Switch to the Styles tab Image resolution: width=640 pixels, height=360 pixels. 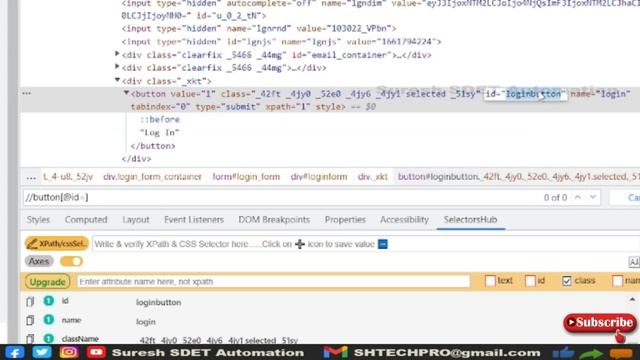pos(38,220)
